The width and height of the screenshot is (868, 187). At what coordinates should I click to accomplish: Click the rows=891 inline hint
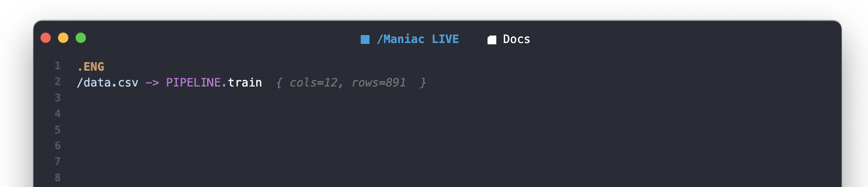(x=379, y=83)
